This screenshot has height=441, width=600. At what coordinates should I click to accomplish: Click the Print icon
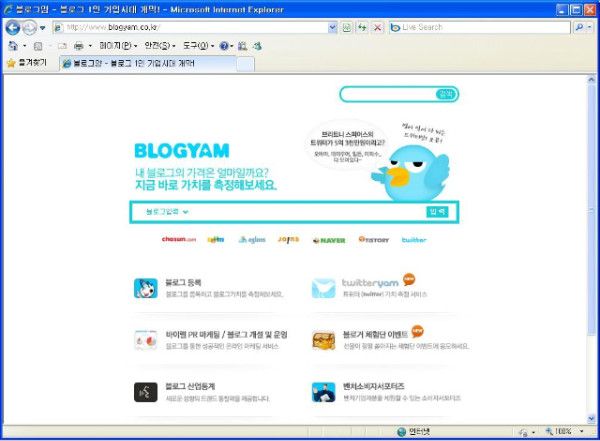coord(79,46)
